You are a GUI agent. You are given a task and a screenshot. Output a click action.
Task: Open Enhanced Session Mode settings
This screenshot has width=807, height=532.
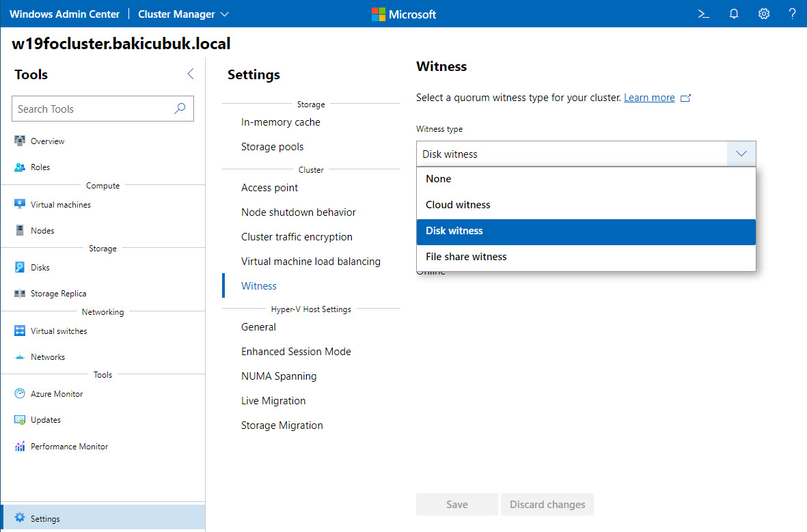point(296,352)
